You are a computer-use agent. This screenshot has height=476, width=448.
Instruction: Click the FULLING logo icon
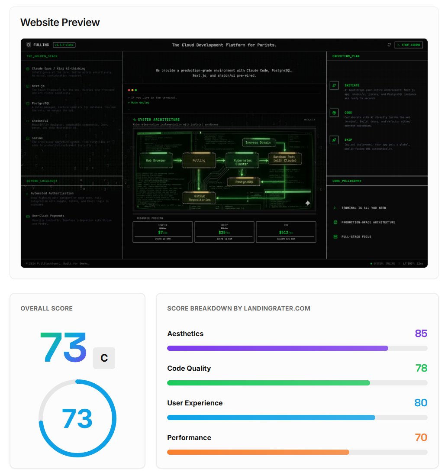[29, 45]
